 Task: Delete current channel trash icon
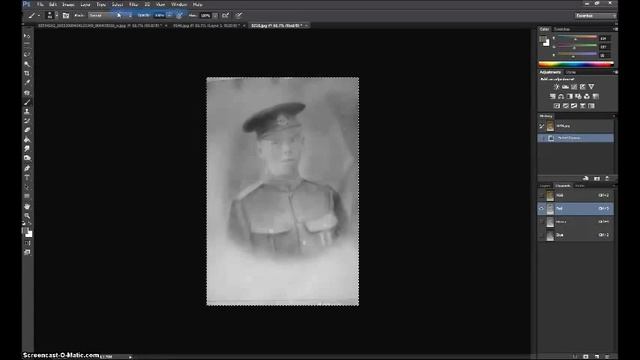tap(607, 356)
